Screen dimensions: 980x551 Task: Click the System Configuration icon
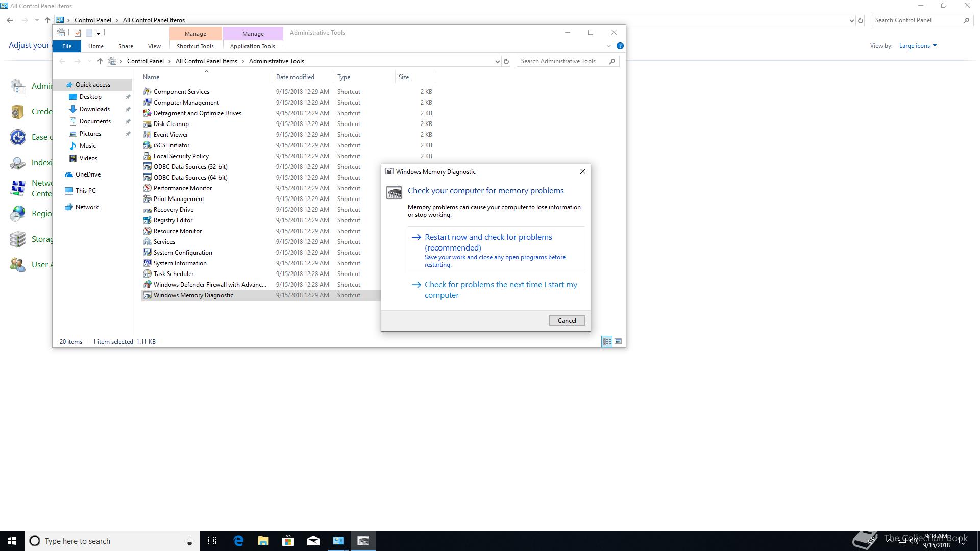[x=148, y=253]
